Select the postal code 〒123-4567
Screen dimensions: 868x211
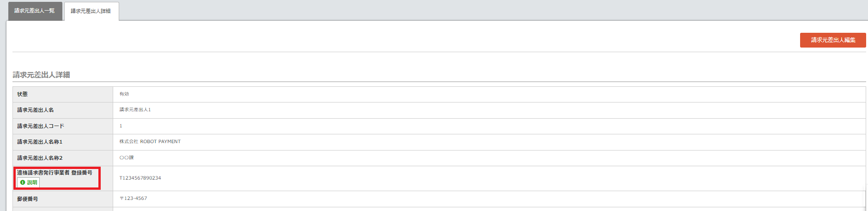[134, 199]
